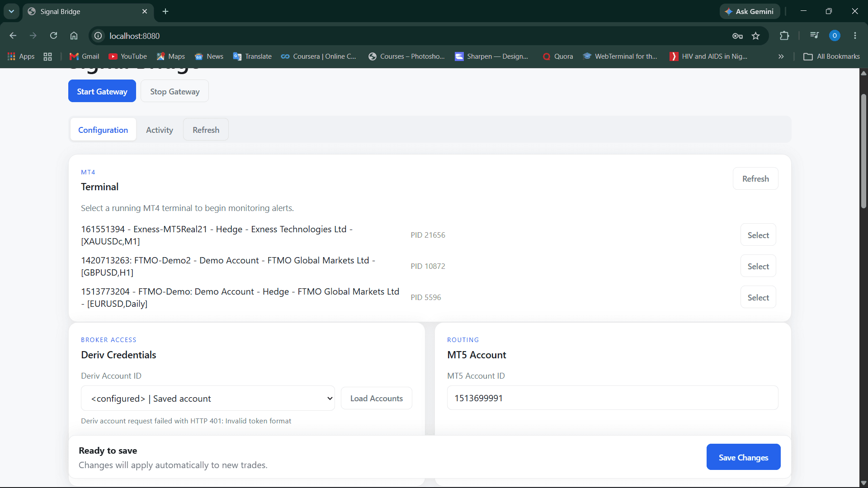Focus the MT5 Account ID input field
This screenshot has width=868, height=488.
coord(613,398)
